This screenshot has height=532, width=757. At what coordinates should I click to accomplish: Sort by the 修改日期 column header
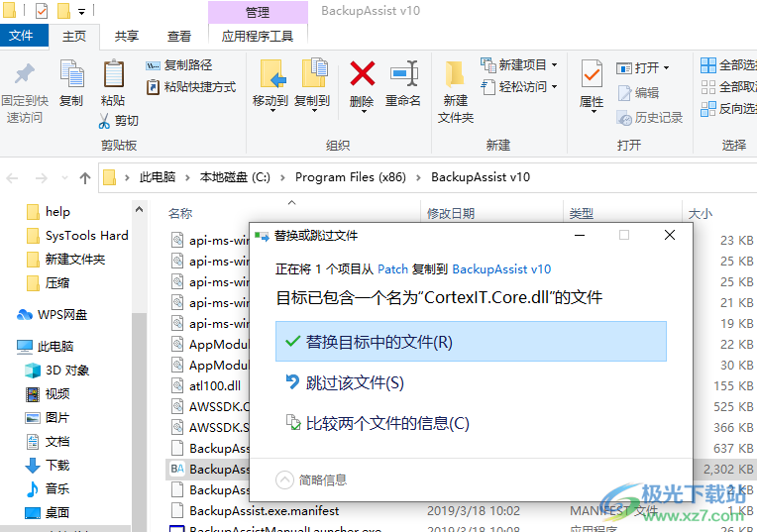[x=451, y=213]
